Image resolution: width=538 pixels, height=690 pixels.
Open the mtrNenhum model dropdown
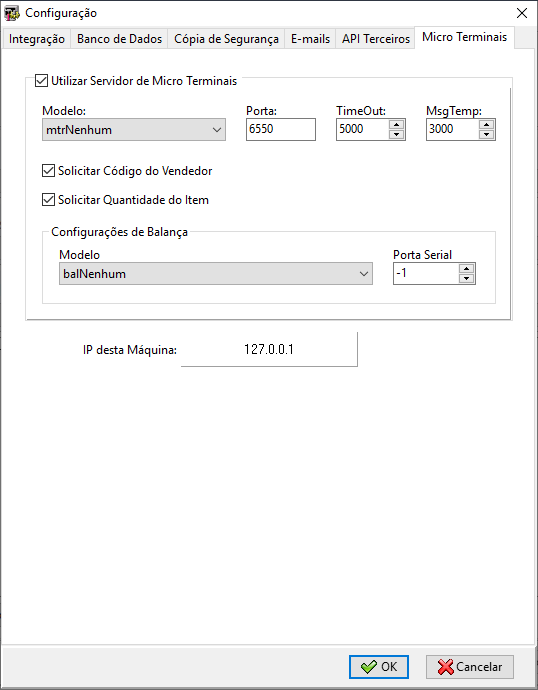click(134, 130)
